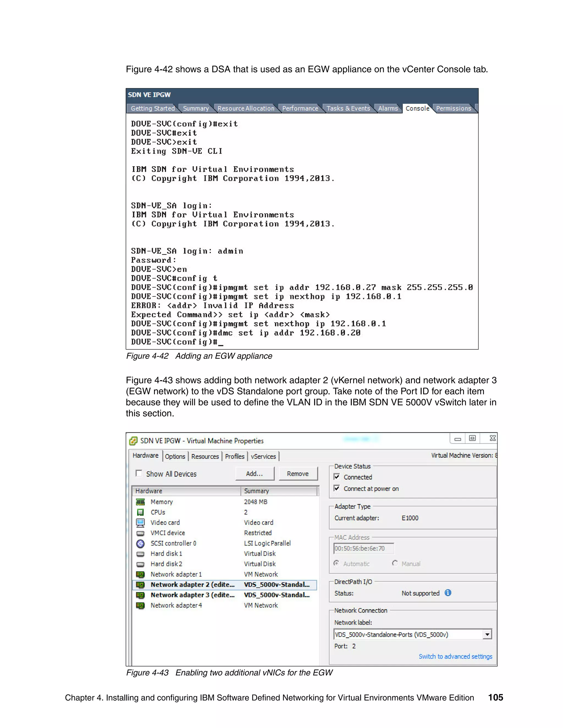
Task: Click the Add... button
Action: (x=255, y=474)
